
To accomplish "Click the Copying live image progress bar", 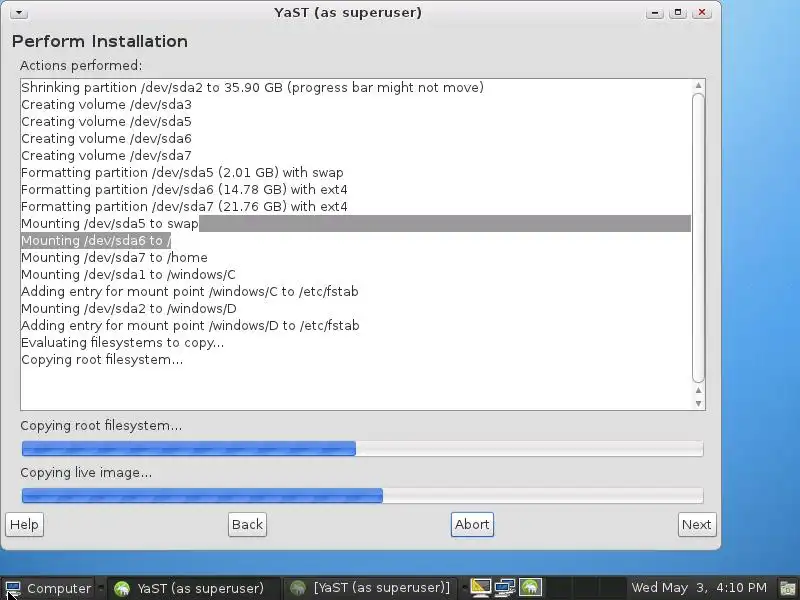I will tap(362, 496).
